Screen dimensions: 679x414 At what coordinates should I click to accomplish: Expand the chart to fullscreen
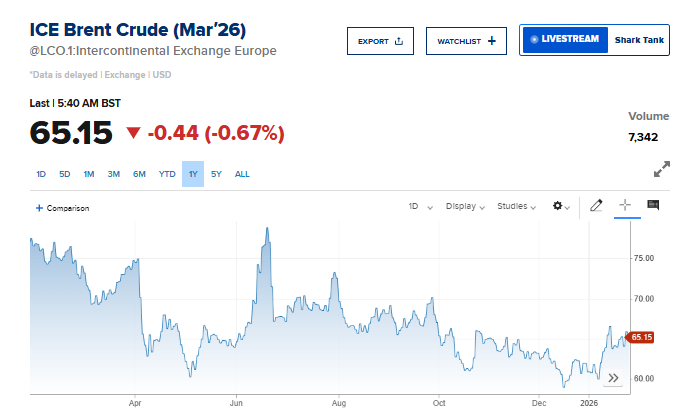pos(661,170)
